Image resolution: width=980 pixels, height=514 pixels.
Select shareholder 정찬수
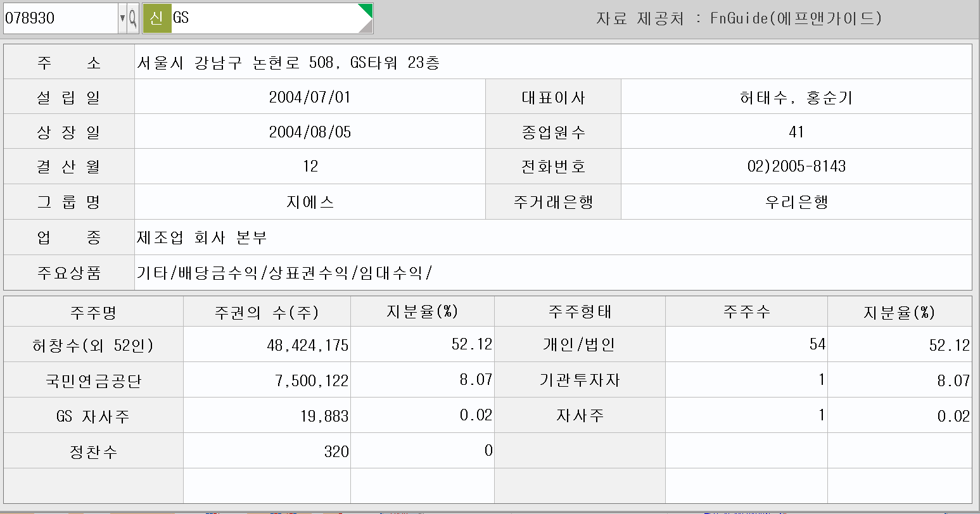[93, 451]
